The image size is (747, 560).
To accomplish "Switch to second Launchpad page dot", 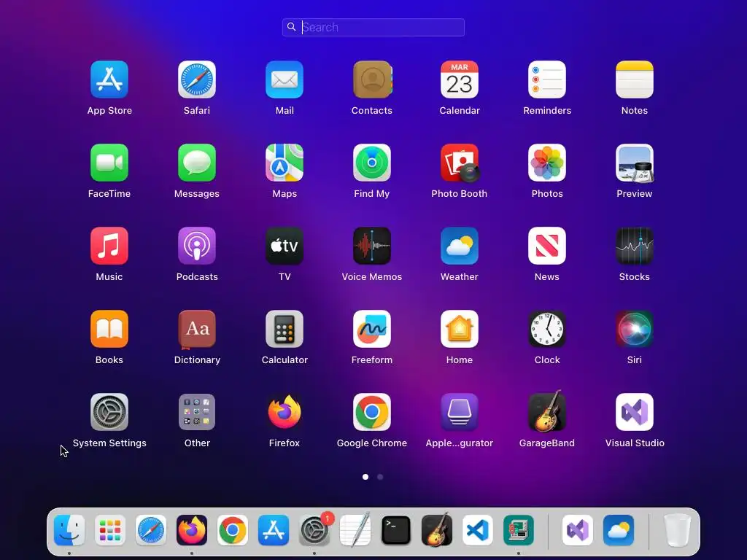I will 380,477.
